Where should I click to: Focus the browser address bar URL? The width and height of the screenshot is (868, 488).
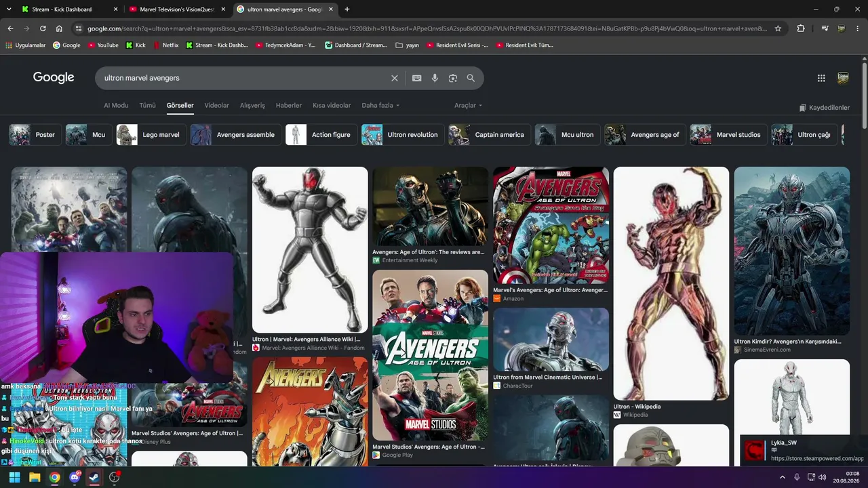pos(427,28)
